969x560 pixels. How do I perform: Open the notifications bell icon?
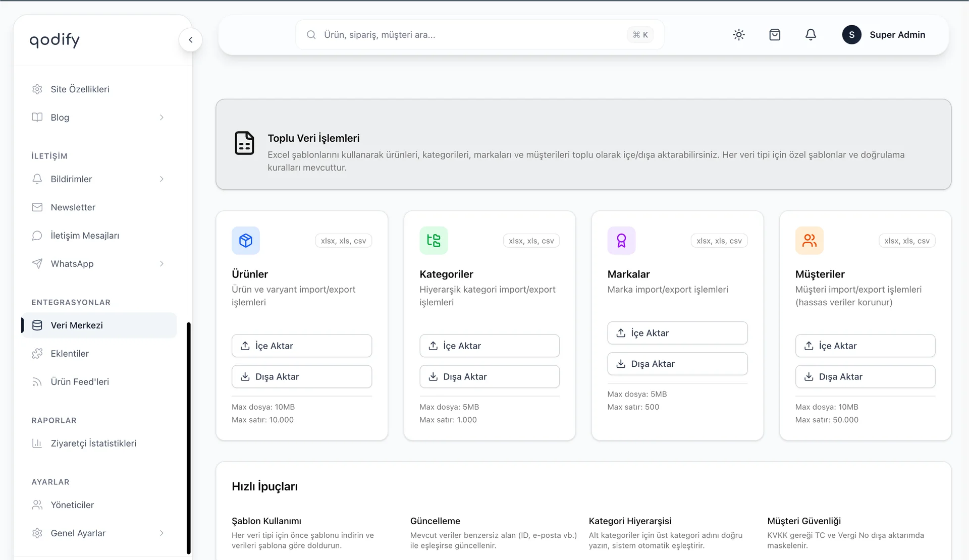tap(811, 35)
